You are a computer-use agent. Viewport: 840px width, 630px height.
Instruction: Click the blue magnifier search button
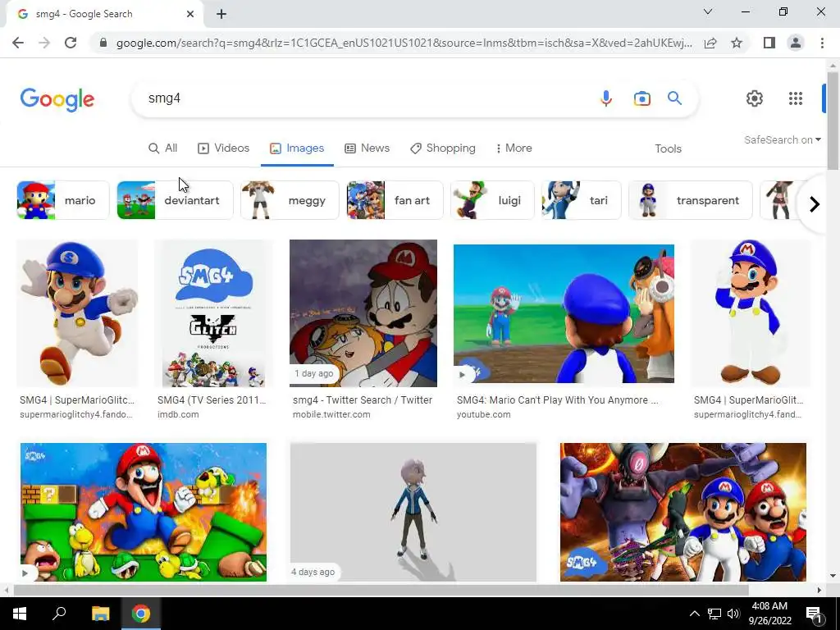674,98
